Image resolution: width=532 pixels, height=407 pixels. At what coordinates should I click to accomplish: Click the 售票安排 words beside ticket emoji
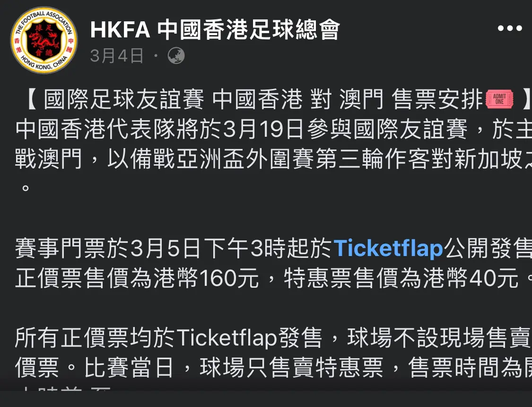[x=437, y=99]
